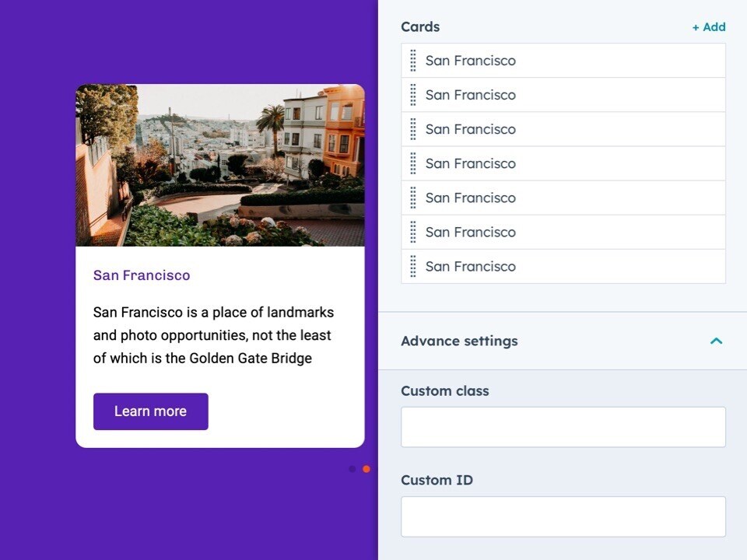Click the + Add link to add a card
The image size is (747, 560).
click(x=709, y=27)
